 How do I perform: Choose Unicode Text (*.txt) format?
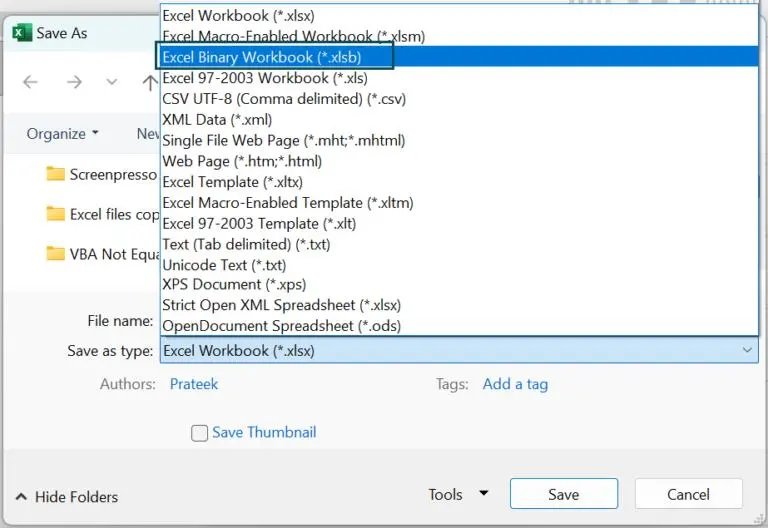coord(459,265)
